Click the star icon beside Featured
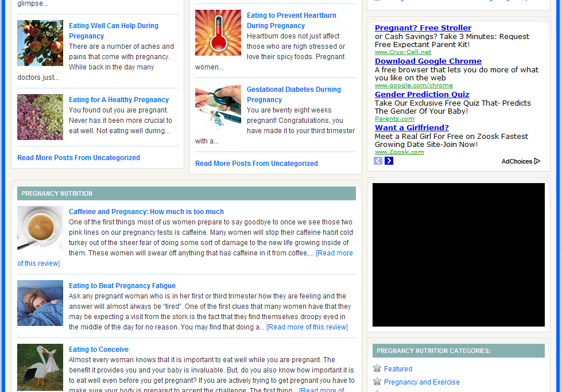This screenshot has height=392, width=562. (x=377, y=368)
